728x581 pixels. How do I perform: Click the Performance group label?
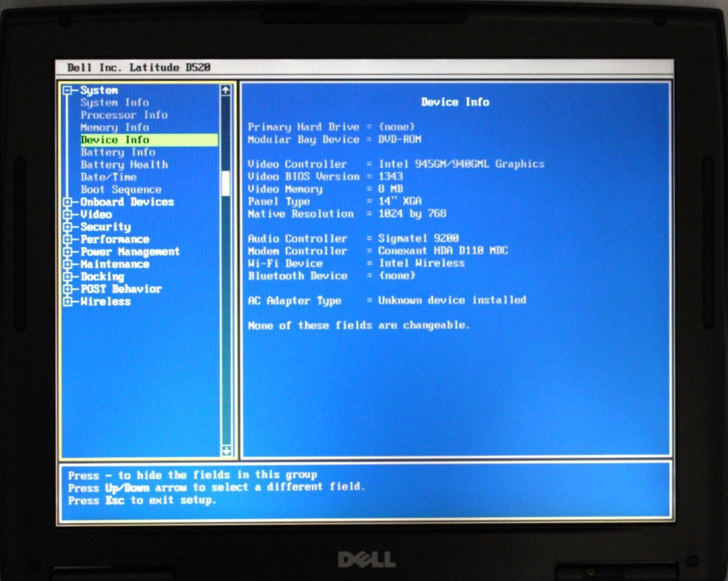pos(115,240)
